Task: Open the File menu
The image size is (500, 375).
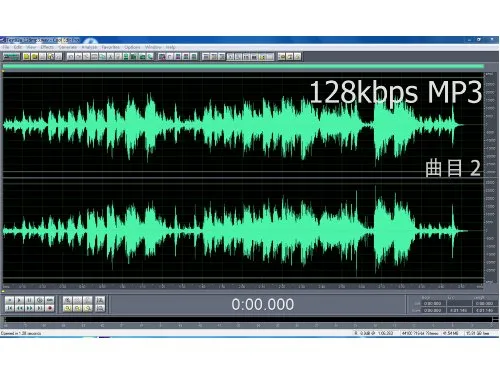Action: tap(6, 47)
